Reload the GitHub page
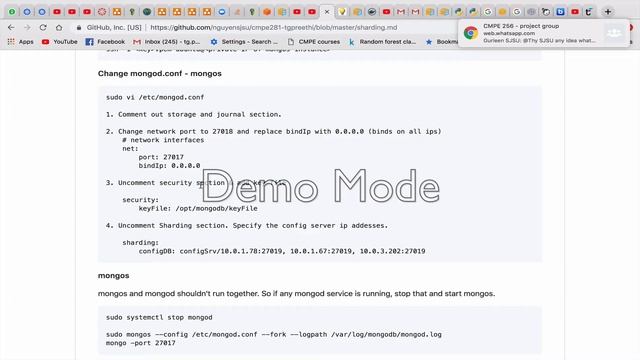Viewport: 640px width, 360px height. pos(43,27)
